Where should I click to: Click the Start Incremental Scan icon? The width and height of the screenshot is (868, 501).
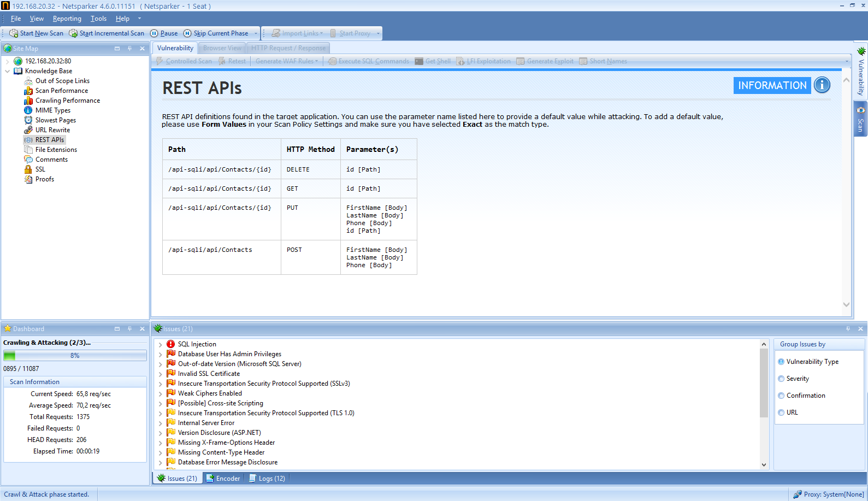[73, 33]
